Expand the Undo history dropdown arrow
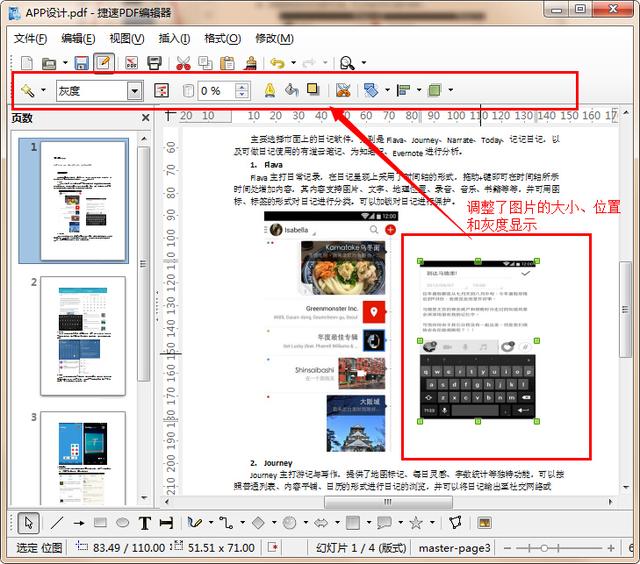The width and height of the screenshot is (640, 564). coord(293,63)
